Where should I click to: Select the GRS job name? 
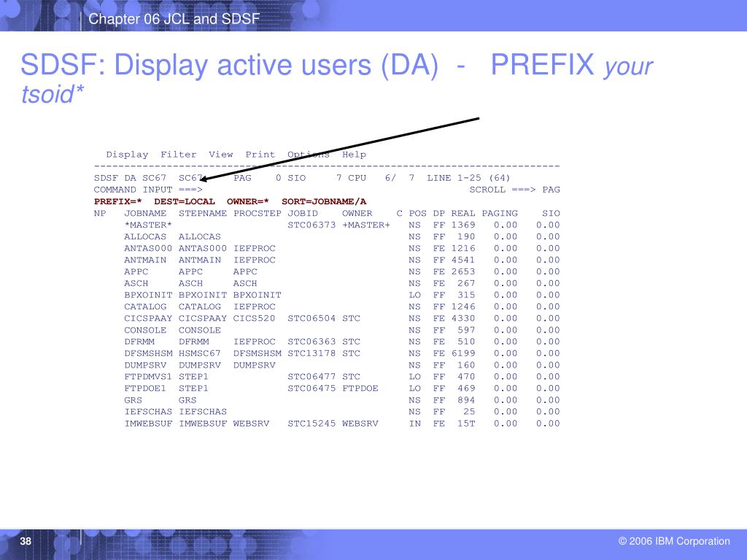133,400
